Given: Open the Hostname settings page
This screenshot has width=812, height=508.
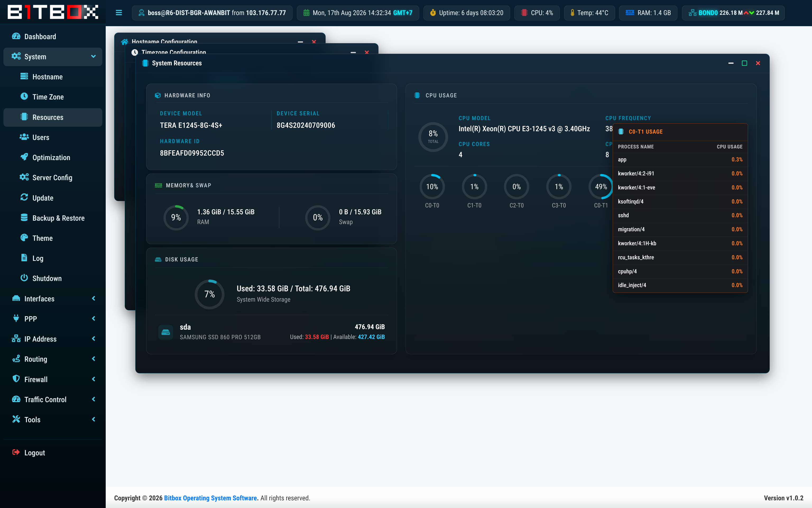Looking at the screenshot, I should [53, 77].
